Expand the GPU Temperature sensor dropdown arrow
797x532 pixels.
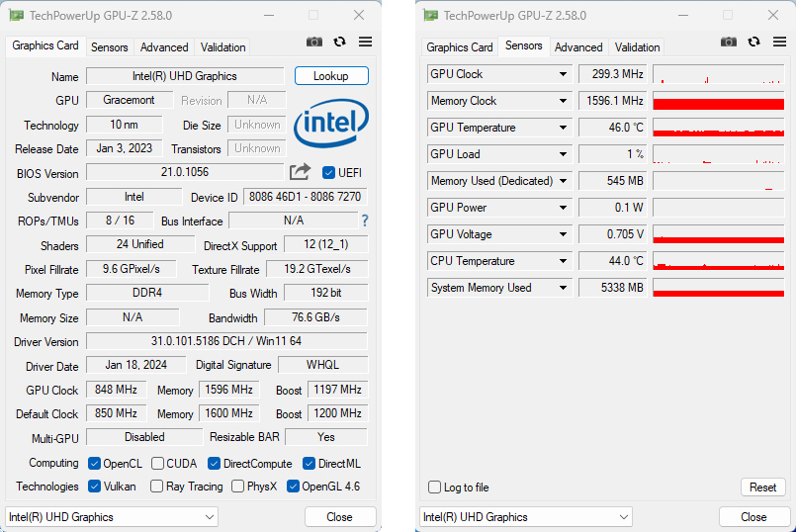563,128
